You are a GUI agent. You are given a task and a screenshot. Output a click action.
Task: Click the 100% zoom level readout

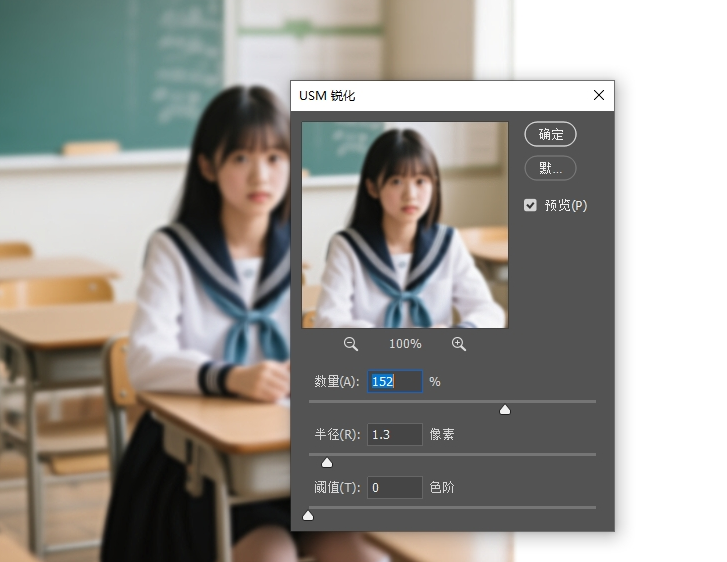click(x=405, y=344)
